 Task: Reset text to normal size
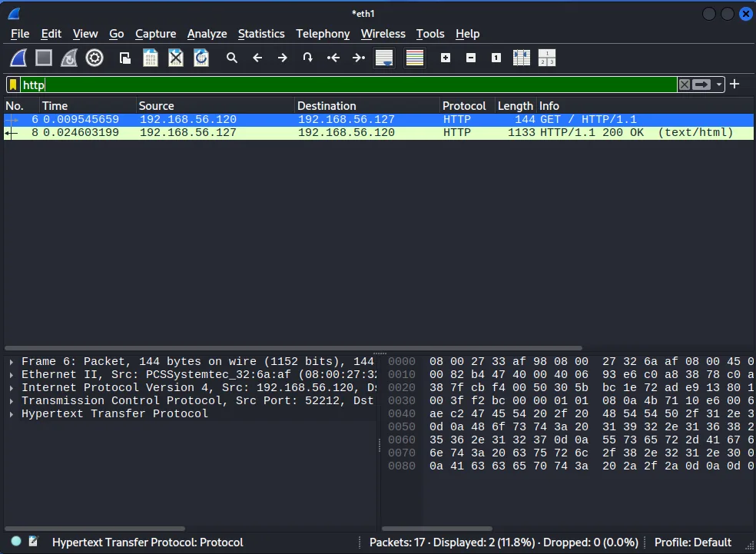pyautogui.click(x=496, y=58)
